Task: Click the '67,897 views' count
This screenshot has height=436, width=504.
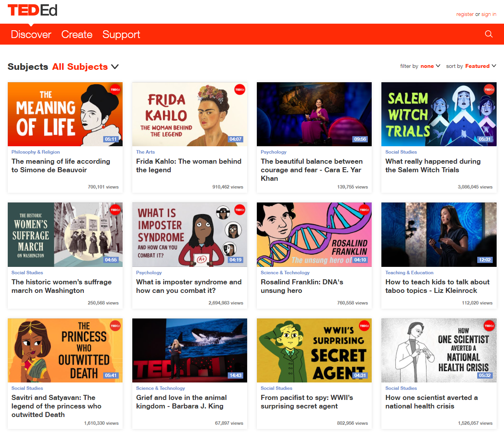Action: click(x=229, y=423)
